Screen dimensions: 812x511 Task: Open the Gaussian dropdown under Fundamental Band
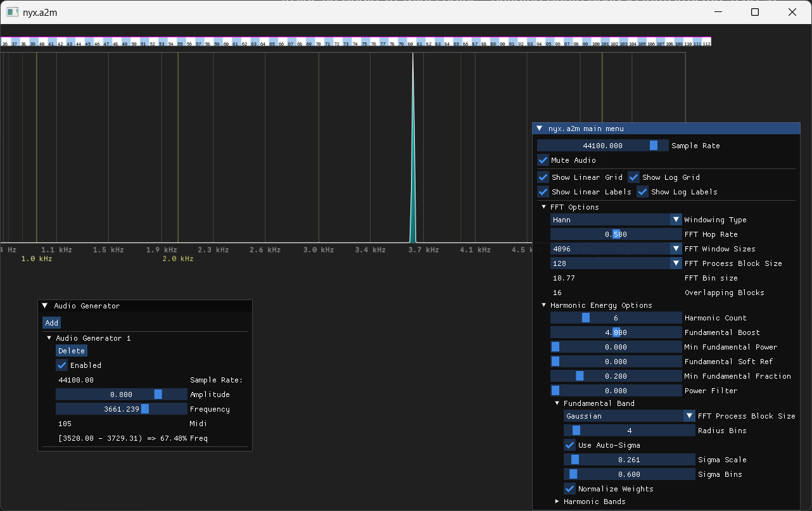coord(629,416)
